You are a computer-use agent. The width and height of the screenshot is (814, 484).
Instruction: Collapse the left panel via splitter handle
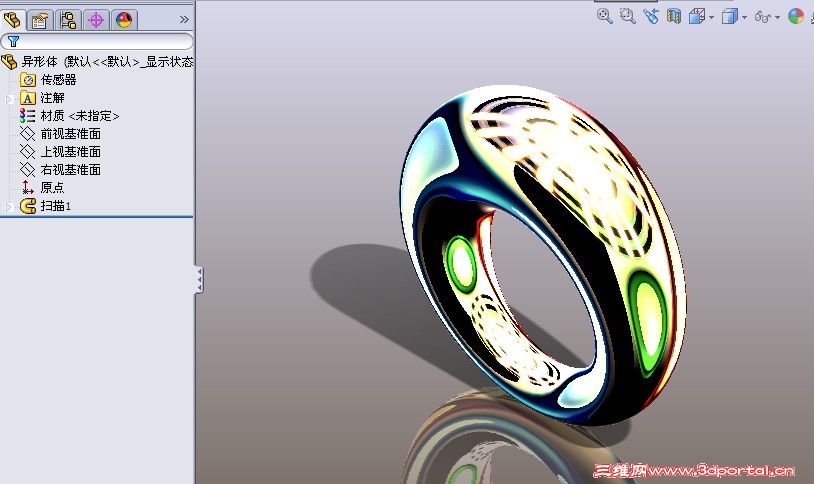(199, 279)
